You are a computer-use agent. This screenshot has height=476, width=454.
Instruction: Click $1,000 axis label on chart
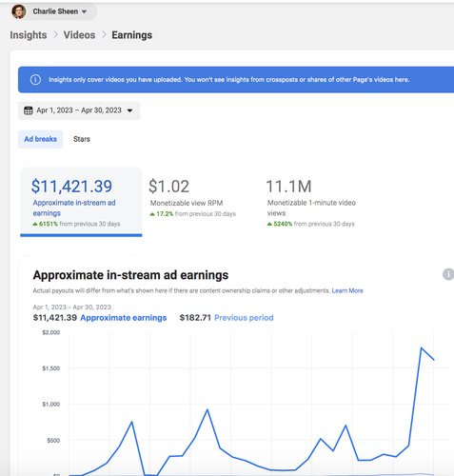[x=51, y=405]
